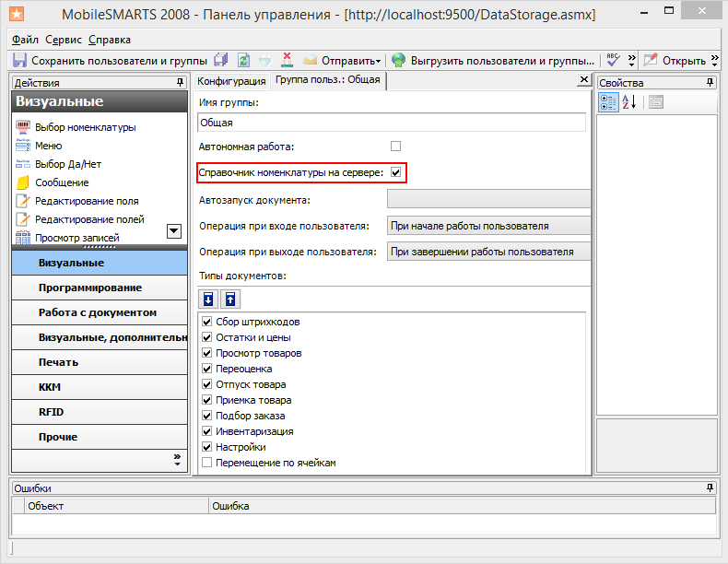Expand action groups overflow chevron at bottom
Image resolution: width=728 pixels, height=564 pixels.
tap(177, 460)
